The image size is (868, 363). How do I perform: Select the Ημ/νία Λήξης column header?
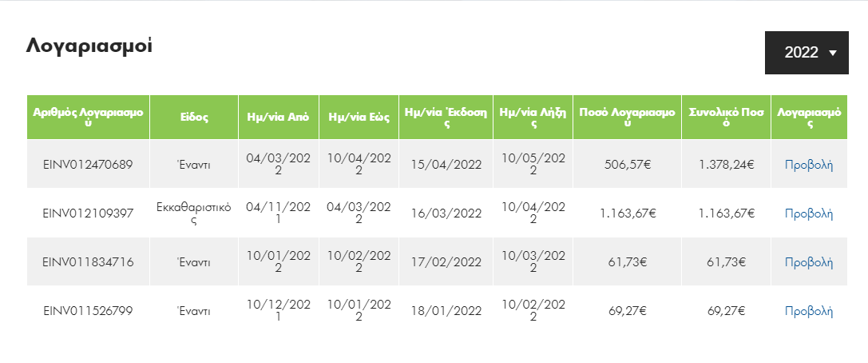coord(533,118)
